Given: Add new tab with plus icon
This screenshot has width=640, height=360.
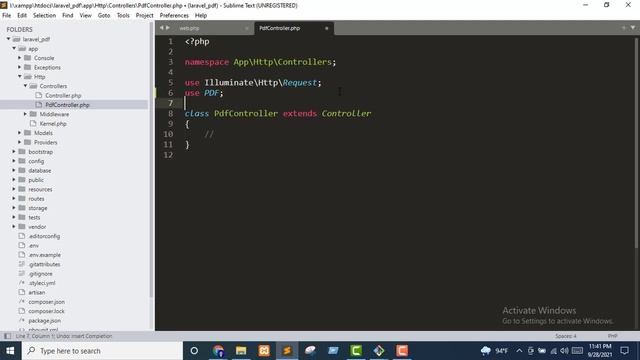Looking at the screenshot, I should pyautogui.click(x=624, y=28).
